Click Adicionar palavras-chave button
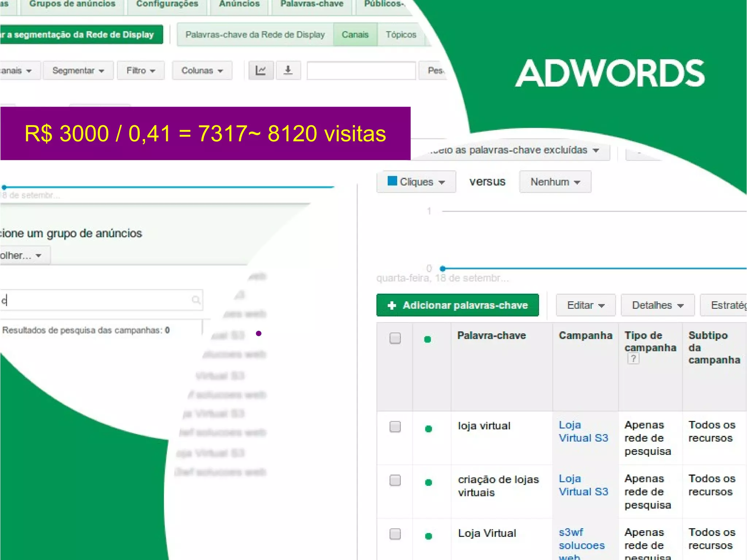Viewport: 747px width, 560px height. tap(457, 305)
